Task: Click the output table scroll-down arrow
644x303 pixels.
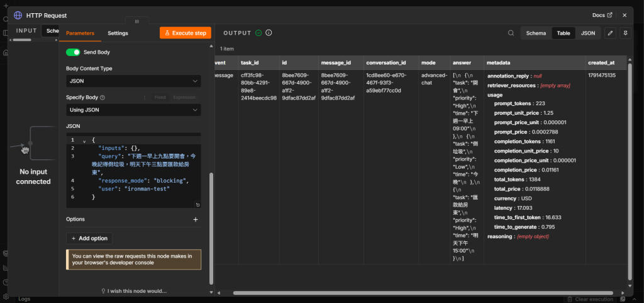Action: point(630,286)
